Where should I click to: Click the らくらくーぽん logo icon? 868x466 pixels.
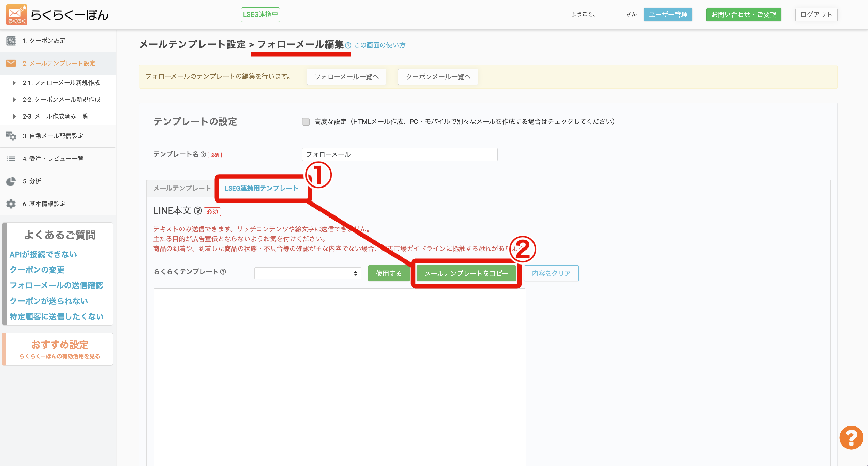click(17, 14)
